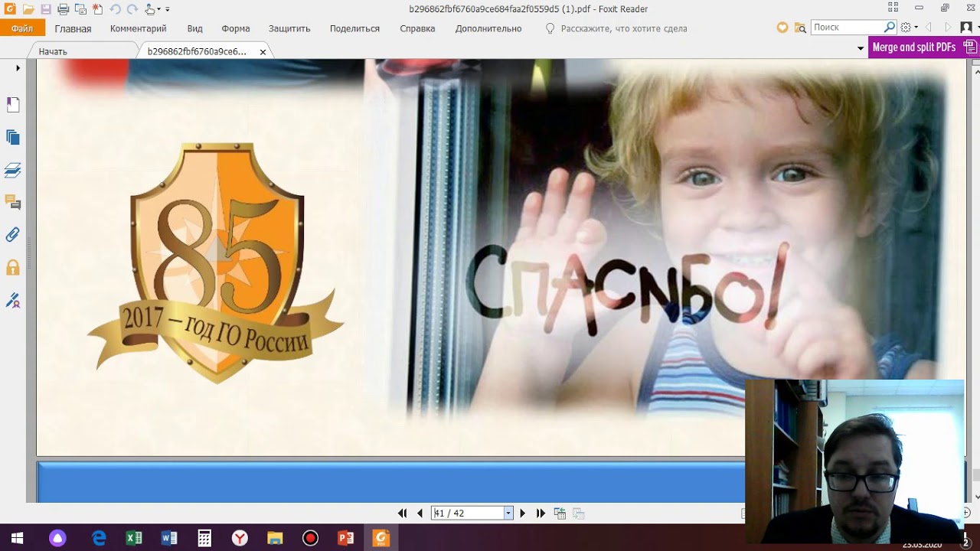Create a new PDF with the starred page icon
This screenshot has height=551, width=980.
click(97, 9)
